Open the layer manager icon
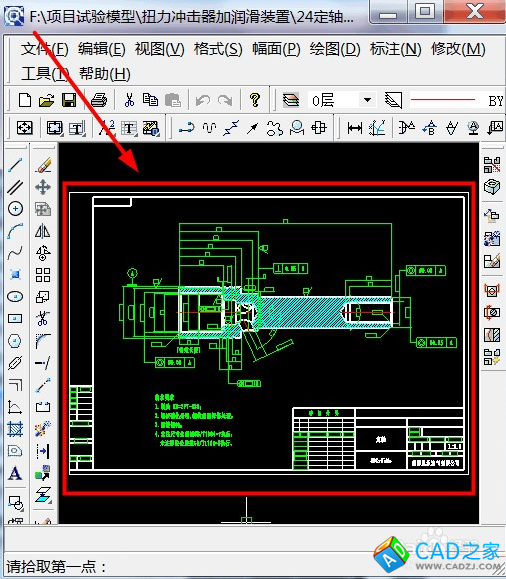Image resolution: width=506 pixels, height=579 pixels. pos(291,100)
